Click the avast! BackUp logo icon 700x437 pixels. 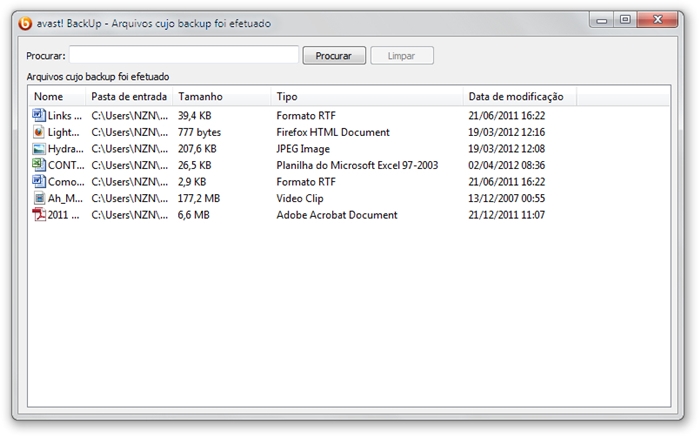click(x=25, y=23)
